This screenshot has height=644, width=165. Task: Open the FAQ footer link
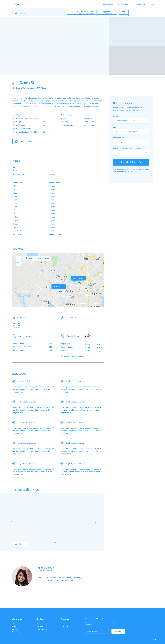pos(62,624)
